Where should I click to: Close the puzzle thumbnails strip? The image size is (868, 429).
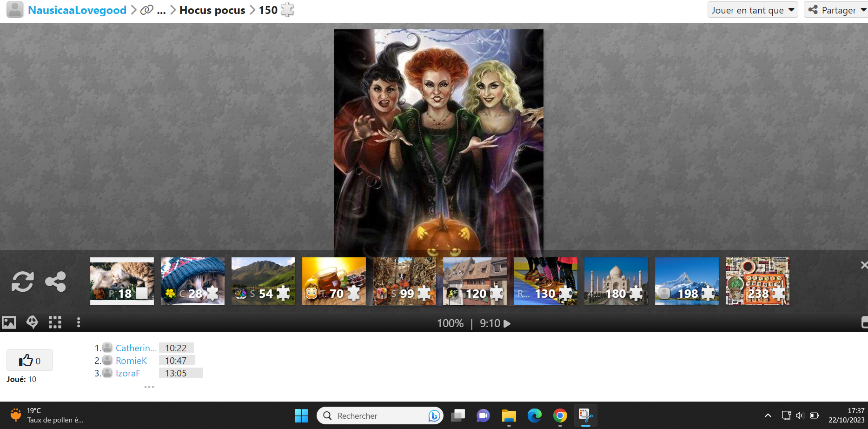(864, 265)
